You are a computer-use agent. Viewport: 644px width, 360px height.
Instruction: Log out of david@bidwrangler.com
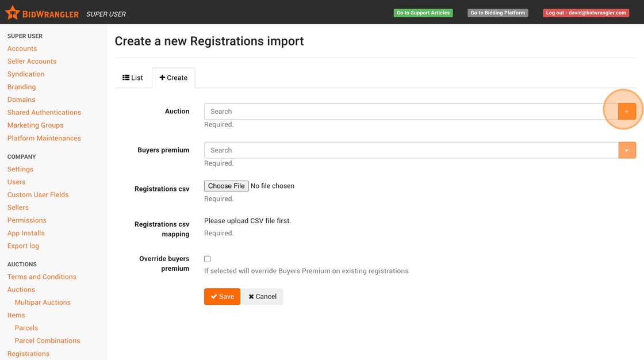pos(586,13)
